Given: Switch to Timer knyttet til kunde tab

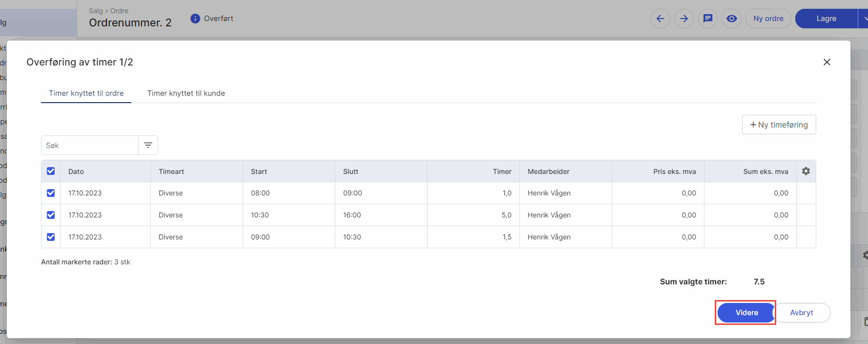Looking at the screenshot, I should [x=186, y=93].
